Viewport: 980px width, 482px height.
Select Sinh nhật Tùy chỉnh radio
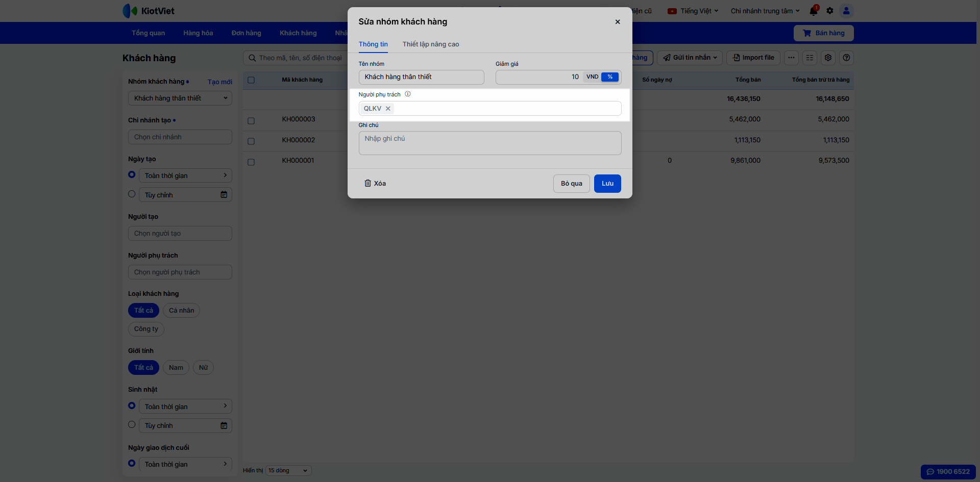132,425
